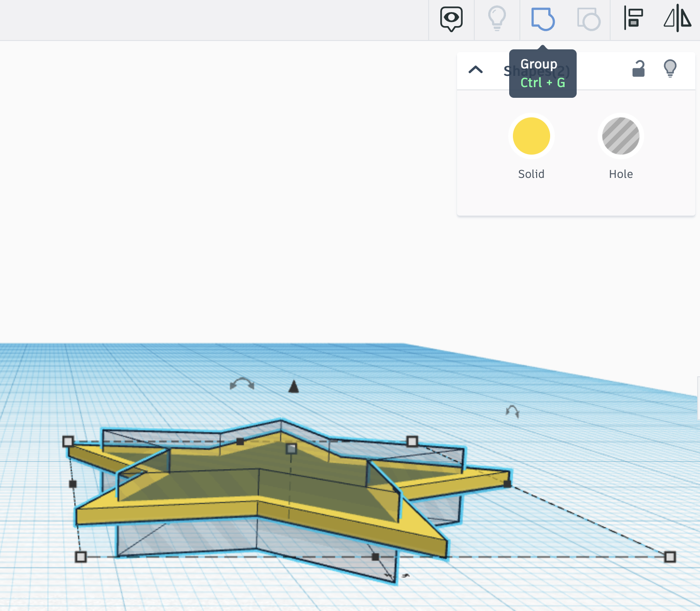Select the Ungroup tool icon
The width and height of the screenshot is (700, 611).
(x=588, y=20)
